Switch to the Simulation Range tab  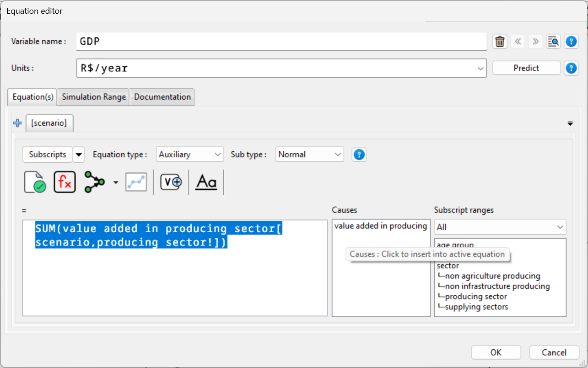93,96
